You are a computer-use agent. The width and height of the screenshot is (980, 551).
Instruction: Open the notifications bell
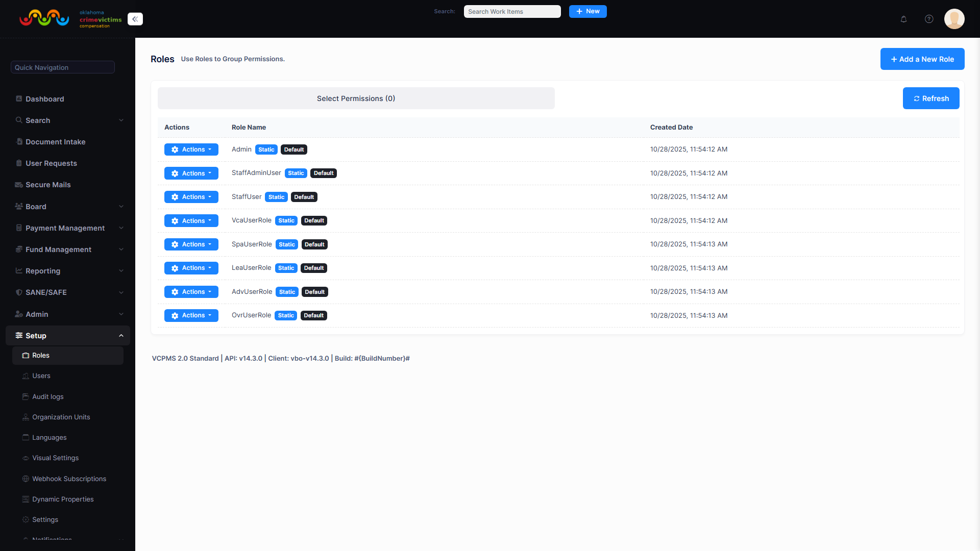pos(903,19)
